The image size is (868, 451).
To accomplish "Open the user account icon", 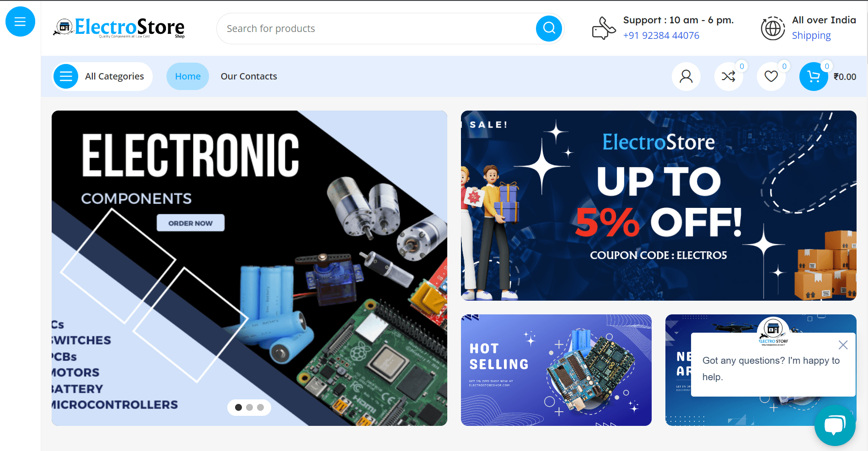I will coord(686,76).
